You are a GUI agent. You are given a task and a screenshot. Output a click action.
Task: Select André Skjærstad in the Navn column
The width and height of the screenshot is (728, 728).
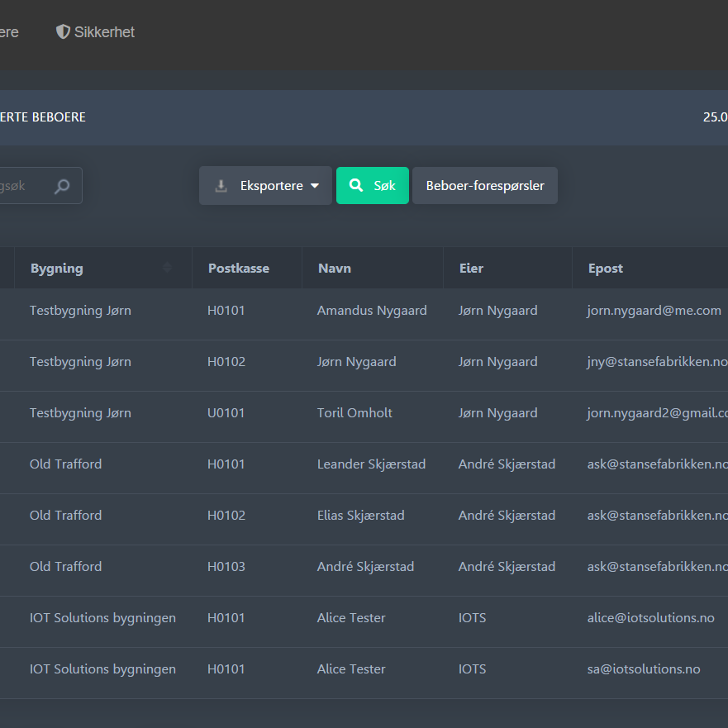point(365,566)
